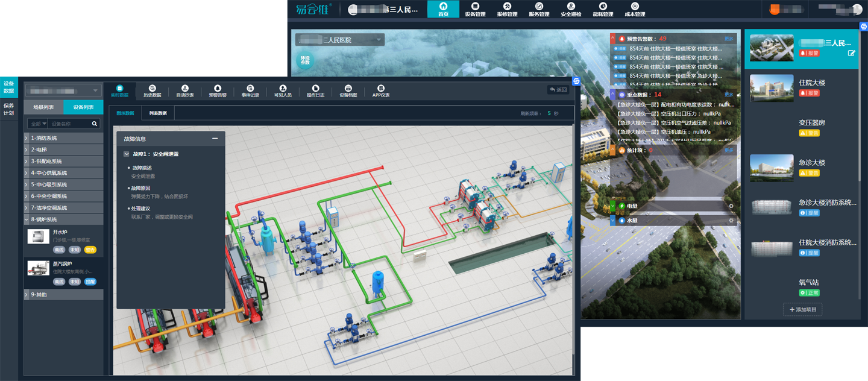Click the search magnifier in device name field
This screenshot has width=868, height=381.
coord(95,124)
